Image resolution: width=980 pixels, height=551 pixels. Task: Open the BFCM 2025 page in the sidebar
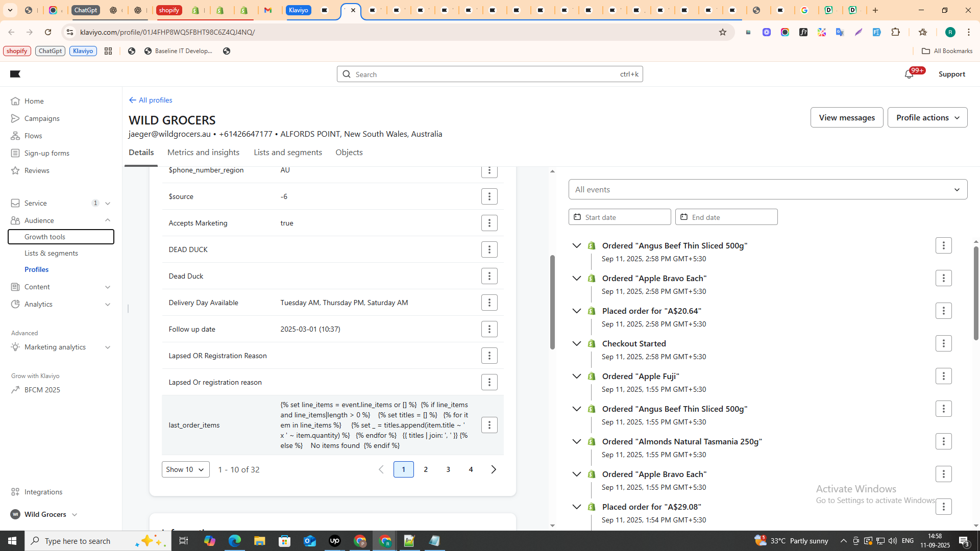coord(42,389)
